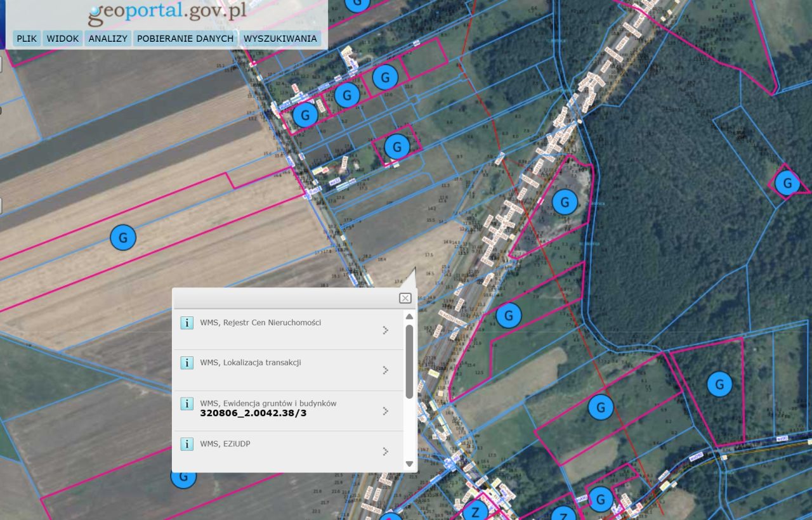Viewport: 812px width, 520px height.
Task: Click the geoportal.gov.pl logo
Action: [167, 13]
